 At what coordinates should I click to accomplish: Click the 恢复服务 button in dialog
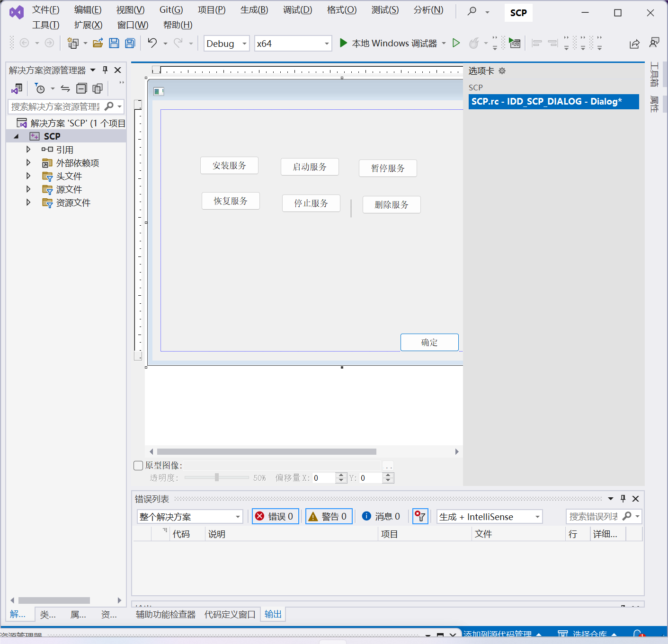[x=231, y=201]
